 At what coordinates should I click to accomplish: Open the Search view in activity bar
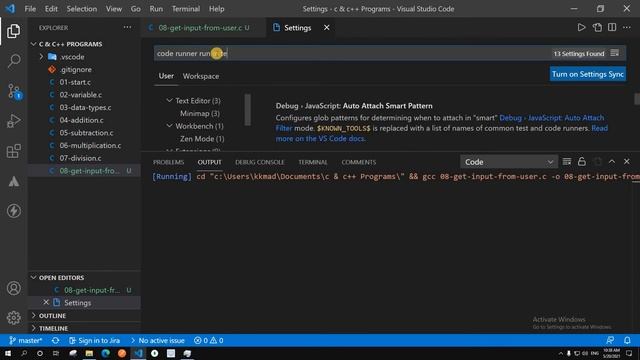(13, 61)
